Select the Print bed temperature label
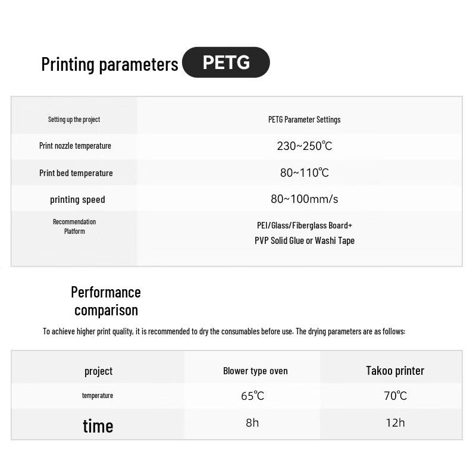 (76, 173)
